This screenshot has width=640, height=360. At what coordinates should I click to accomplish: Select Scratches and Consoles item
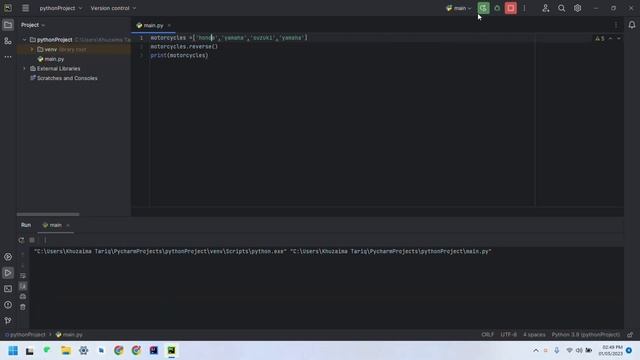(64, 78)
